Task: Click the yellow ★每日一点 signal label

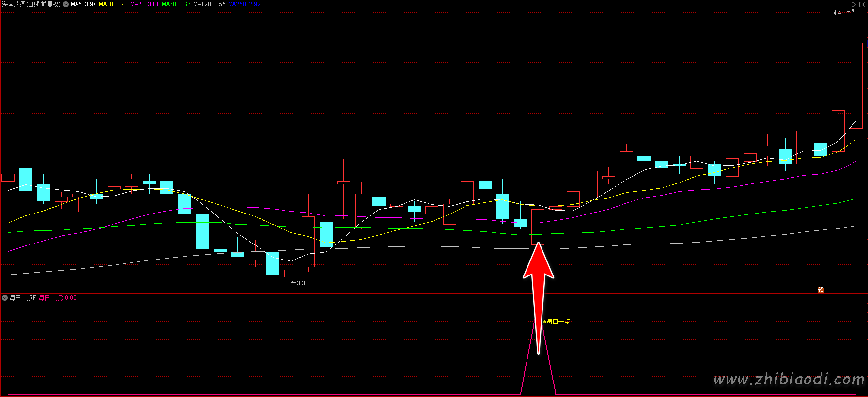Action: (x=556, y=321)
